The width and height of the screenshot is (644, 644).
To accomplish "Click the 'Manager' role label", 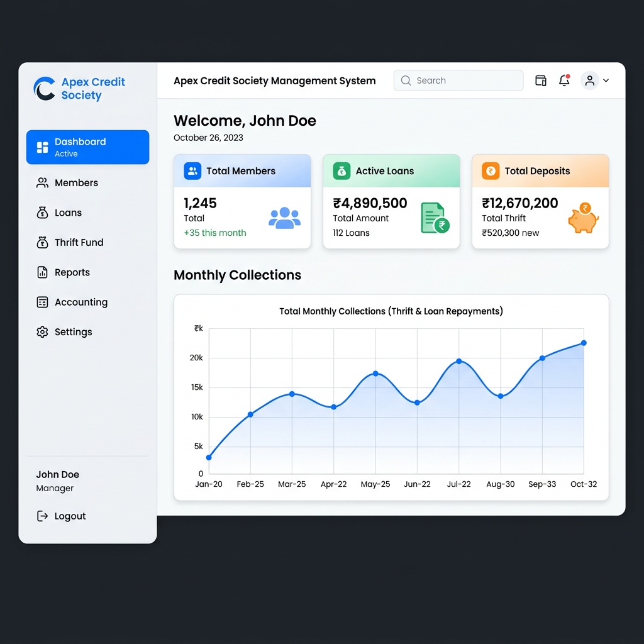I will 55,488.
